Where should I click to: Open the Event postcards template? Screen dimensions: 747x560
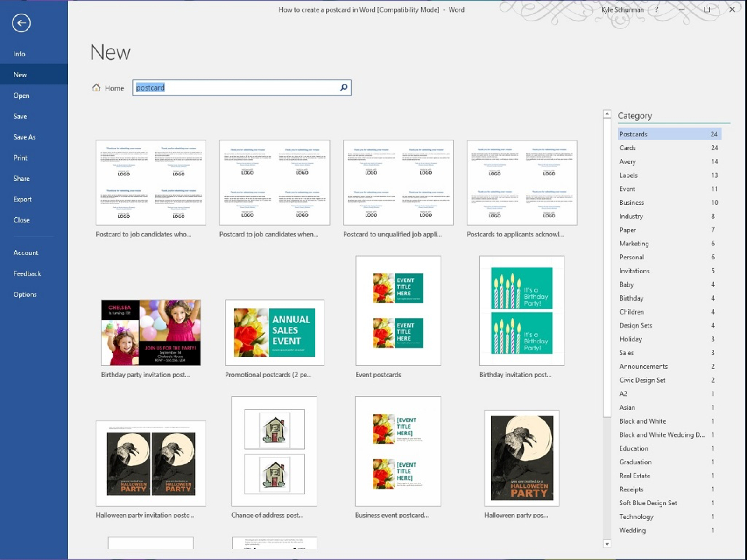pos(398,311)
